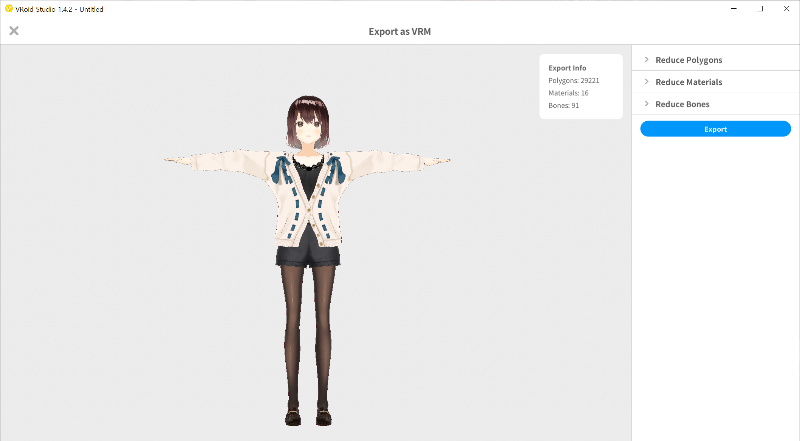Open the Reduce Bones section label
The height and width of the screenshot is (441, 800).
(x=682, y=104)
